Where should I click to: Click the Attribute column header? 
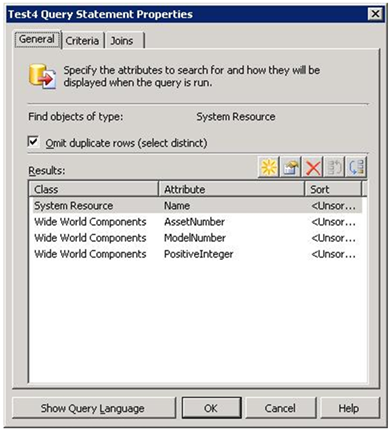[x=231, y=189]
